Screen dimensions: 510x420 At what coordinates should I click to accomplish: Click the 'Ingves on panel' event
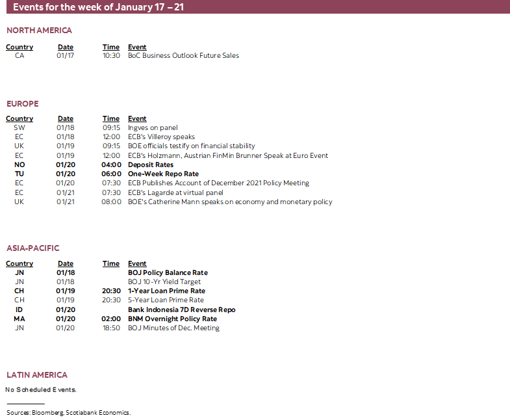pos(153,128)
